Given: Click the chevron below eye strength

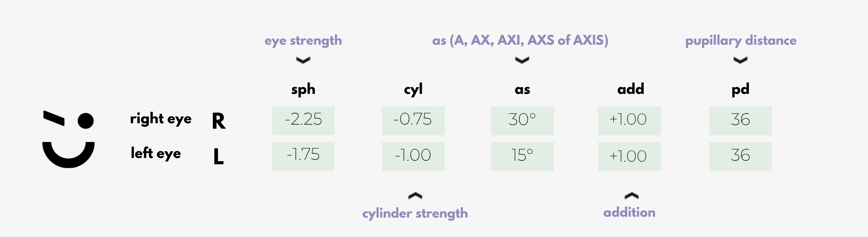Looking at the screenshot, I should (x=303, y=60).
